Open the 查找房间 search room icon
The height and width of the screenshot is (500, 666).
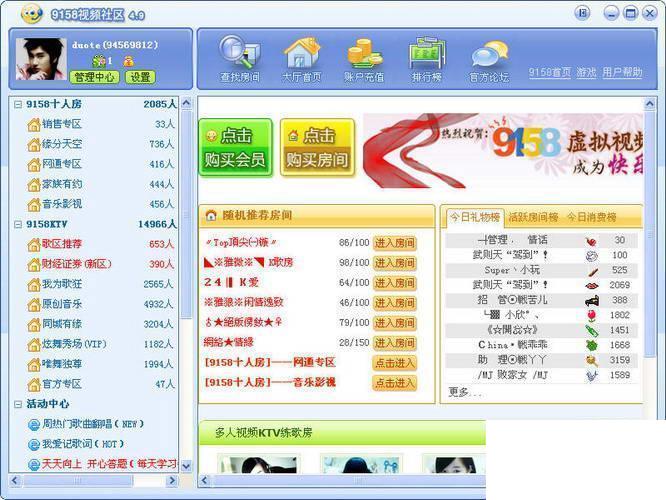pyautogui.click(x=240, y=58)
